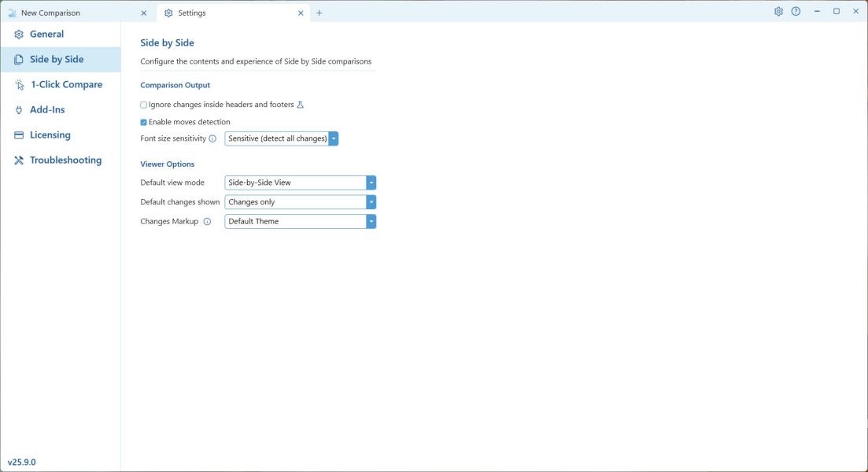Close the Settings tab
Image resolution: width=868 pixels, height=472 pixels.
pos(301,13)
